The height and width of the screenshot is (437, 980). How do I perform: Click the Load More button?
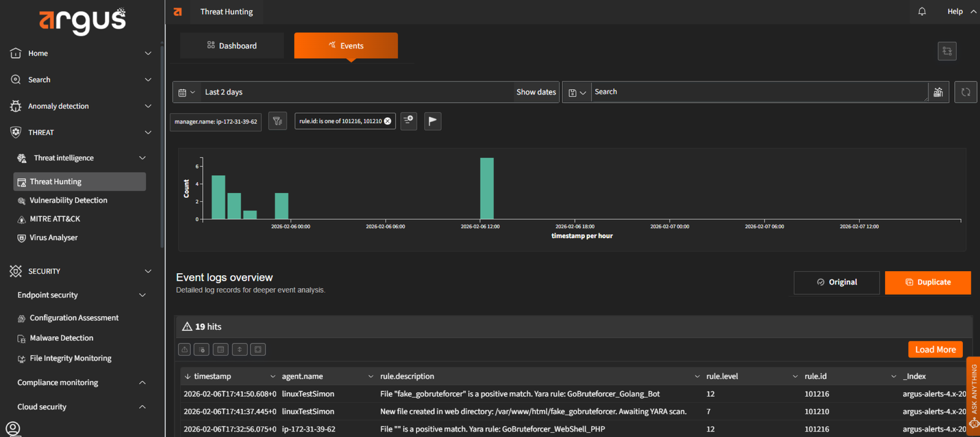click(935, 349)
